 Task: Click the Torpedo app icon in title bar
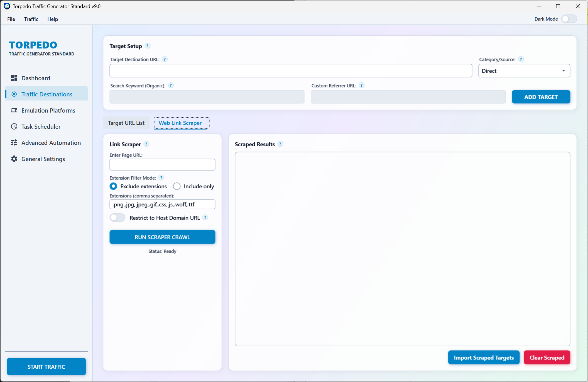[7, 6]
